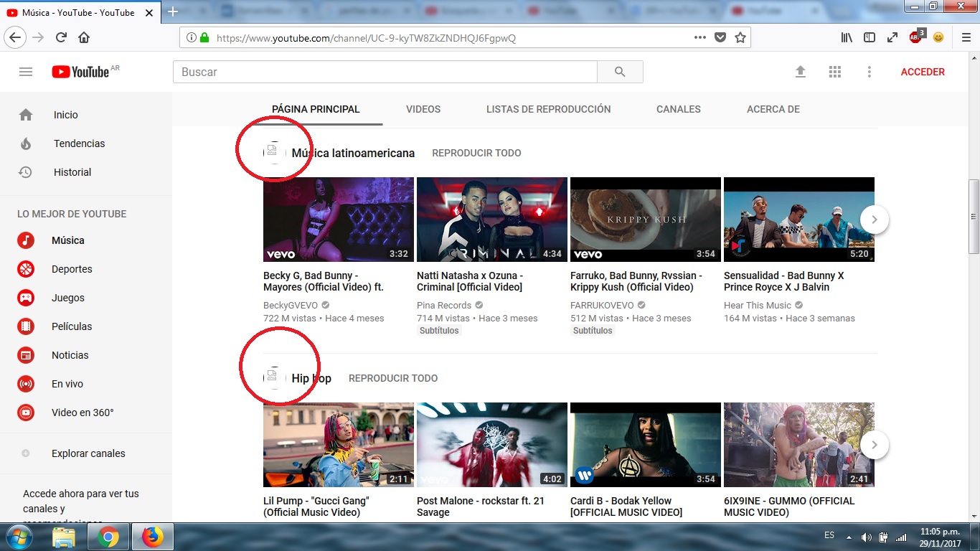Select Juegos in the sidebar
980x551 pixels.
tap(86, 298)
